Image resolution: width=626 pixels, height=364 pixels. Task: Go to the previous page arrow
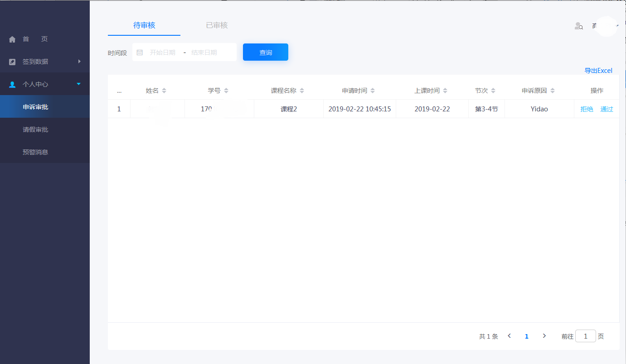pos(510,336)
